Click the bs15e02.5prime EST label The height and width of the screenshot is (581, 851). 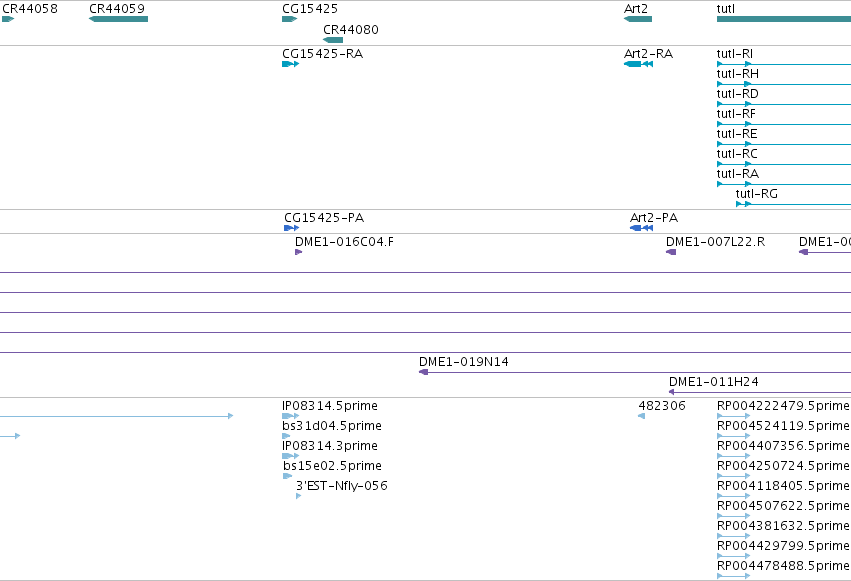[332, 466]
